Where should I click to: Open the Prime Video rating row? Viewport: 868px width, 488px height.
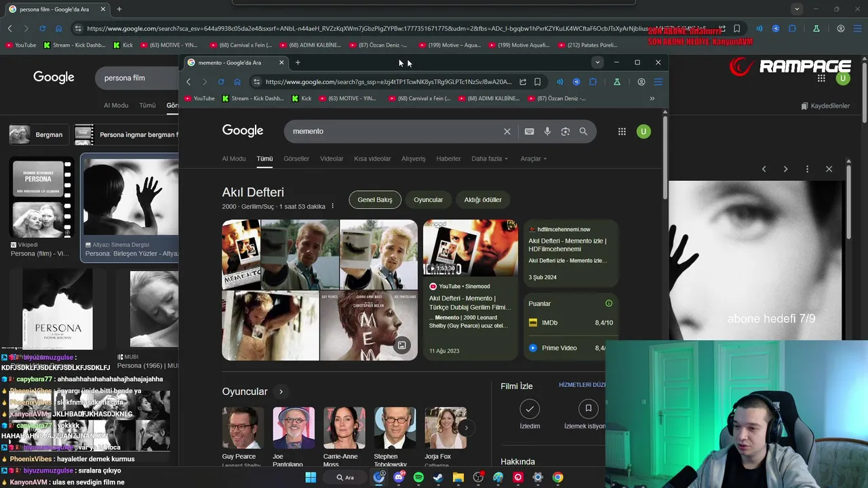point(568,348)
